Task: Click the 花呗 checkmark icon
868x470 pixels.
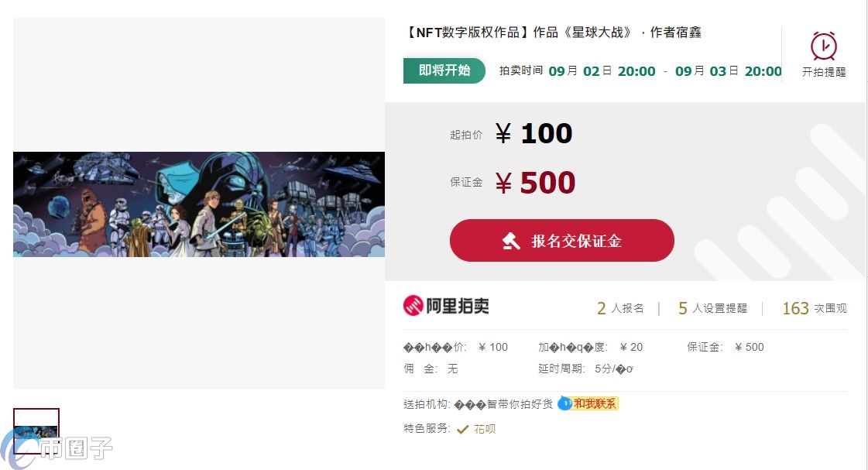Action: (463, 429)
